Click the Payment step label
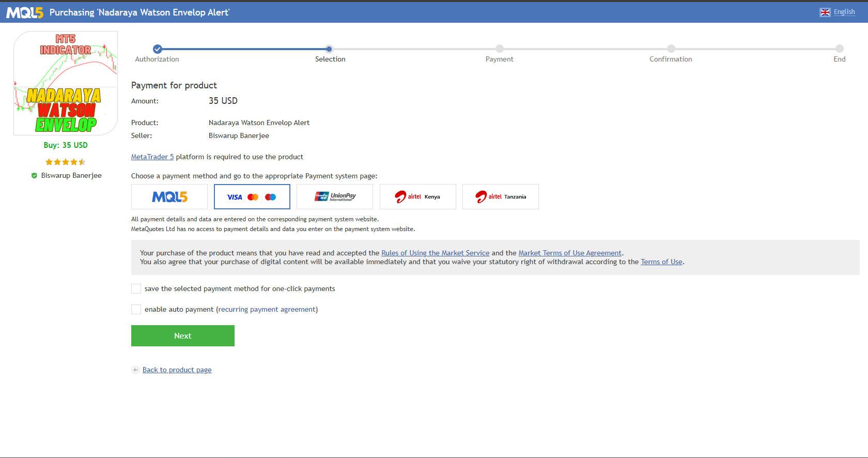 (500, 59)
